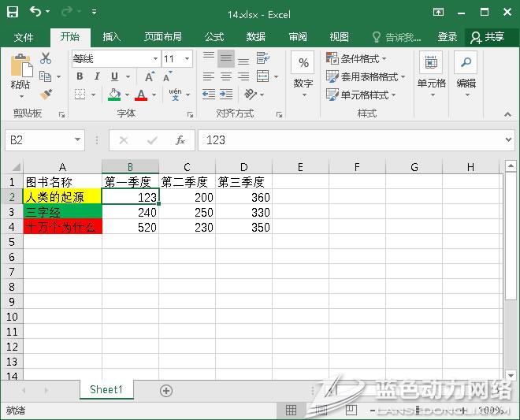Apply the fill color bucket icon
This screenshot has height=420, width=520.
coord(114,95)
